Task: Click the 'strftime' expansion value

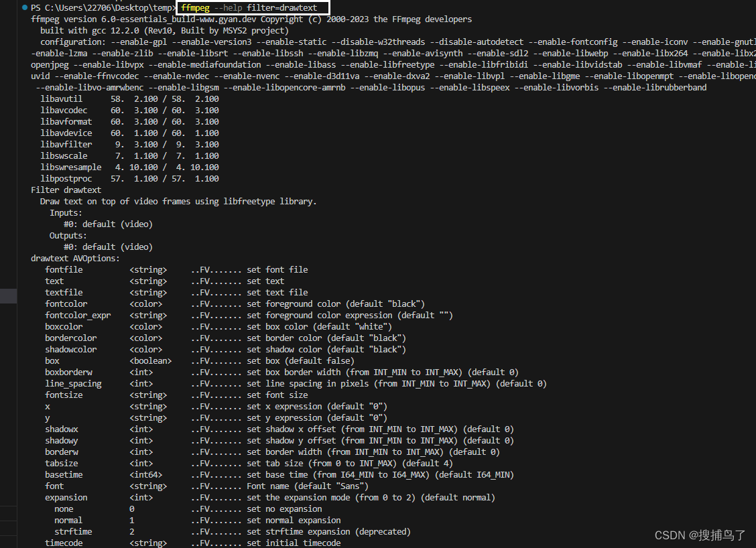Action: pyautogui.click(x=73, y=532)
